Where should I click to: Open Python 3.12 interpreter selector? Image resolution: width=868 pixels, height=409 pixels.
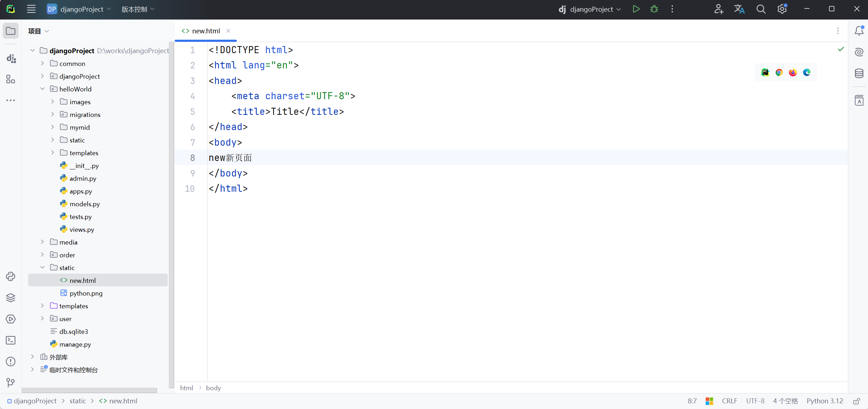(825, 401)
